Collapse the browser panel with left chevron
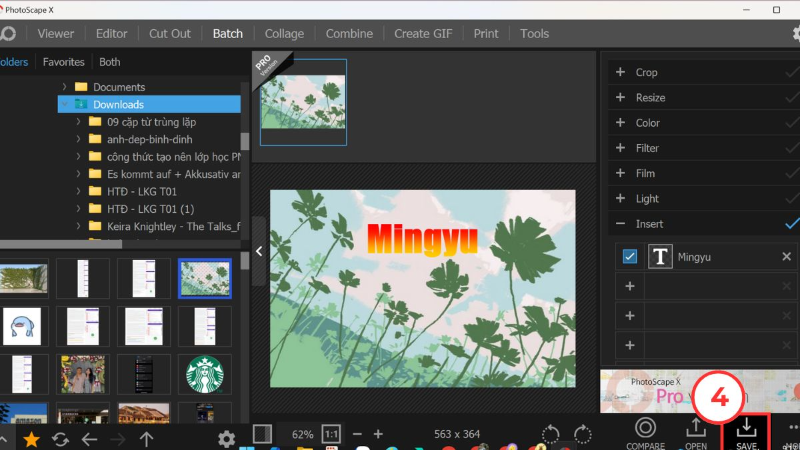The width and height of the screenshot is (800, 450). coord(259,251)
